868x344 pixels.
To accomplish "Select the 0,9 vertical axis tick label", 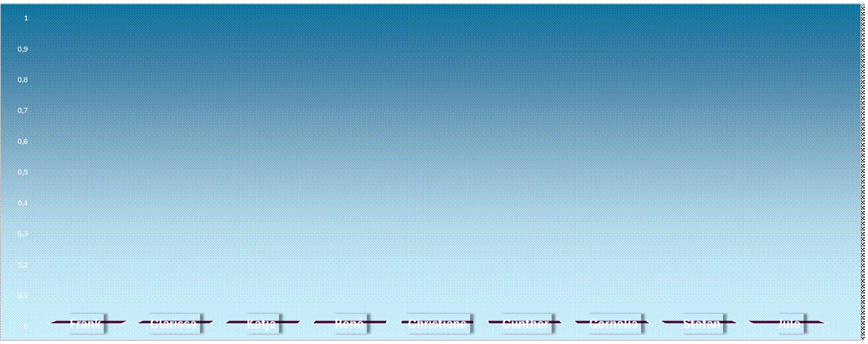I will [23, 49].
